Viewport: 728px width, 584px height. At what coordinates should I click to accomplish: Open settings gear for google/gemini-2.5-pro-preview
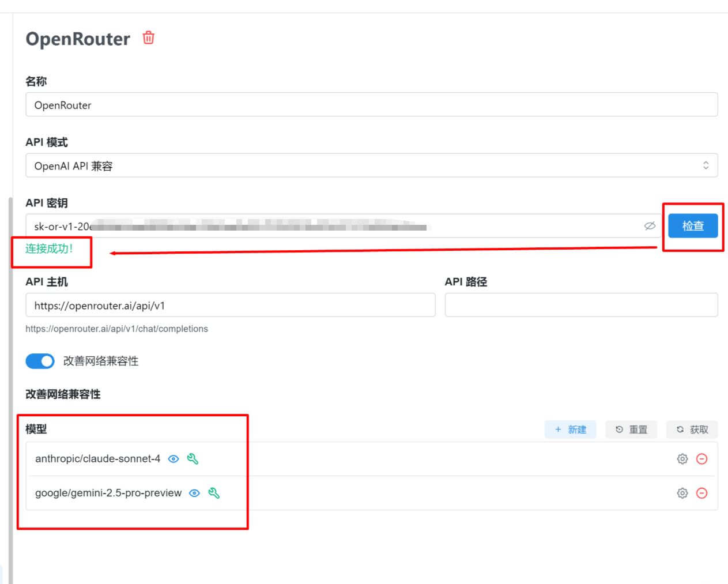pos(682,493)
